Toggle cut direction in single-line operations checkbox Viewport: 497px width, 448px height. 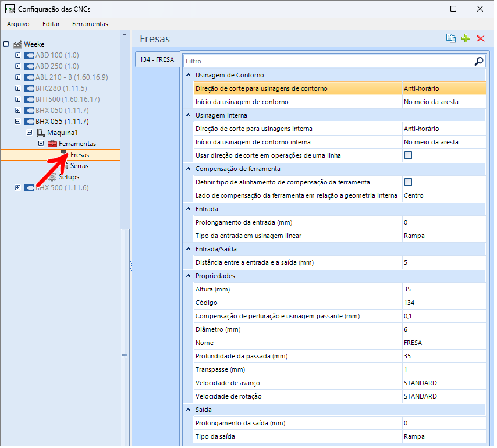pyautogui.click(x=409, y=155)
